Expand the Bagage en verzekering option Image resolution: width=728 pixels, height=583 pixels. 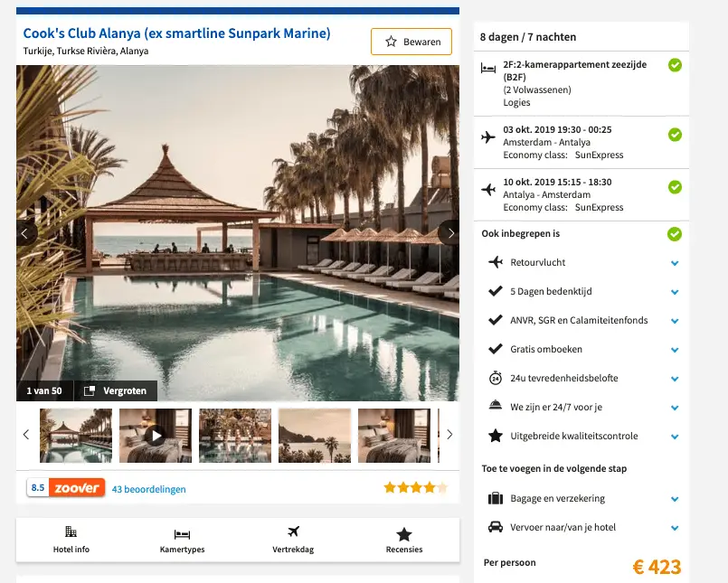point(675,500)
